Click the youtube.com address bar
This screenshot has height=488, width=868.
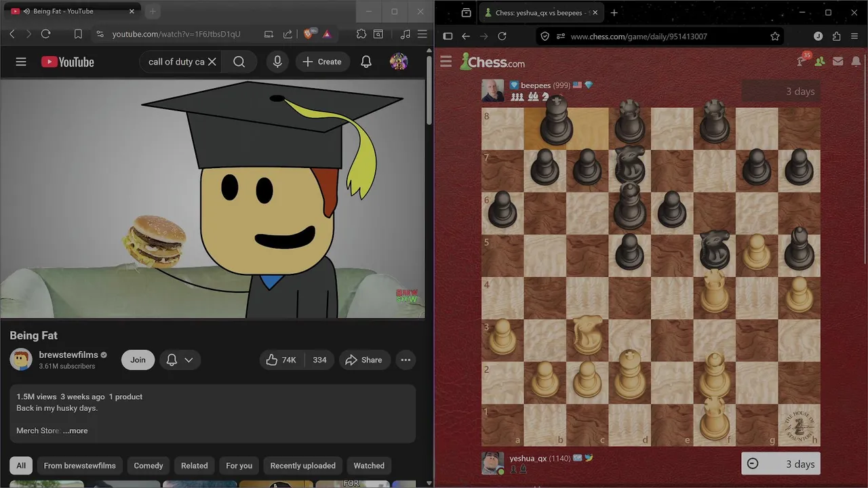[x=176, y=34]
